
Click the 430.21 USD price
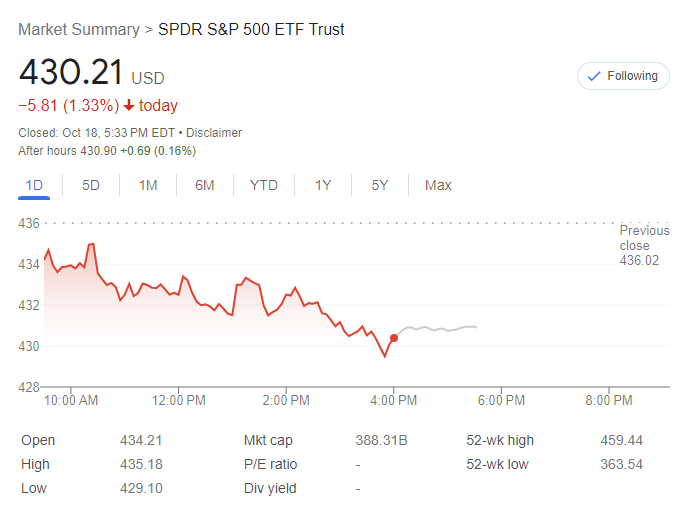point(90,74)
